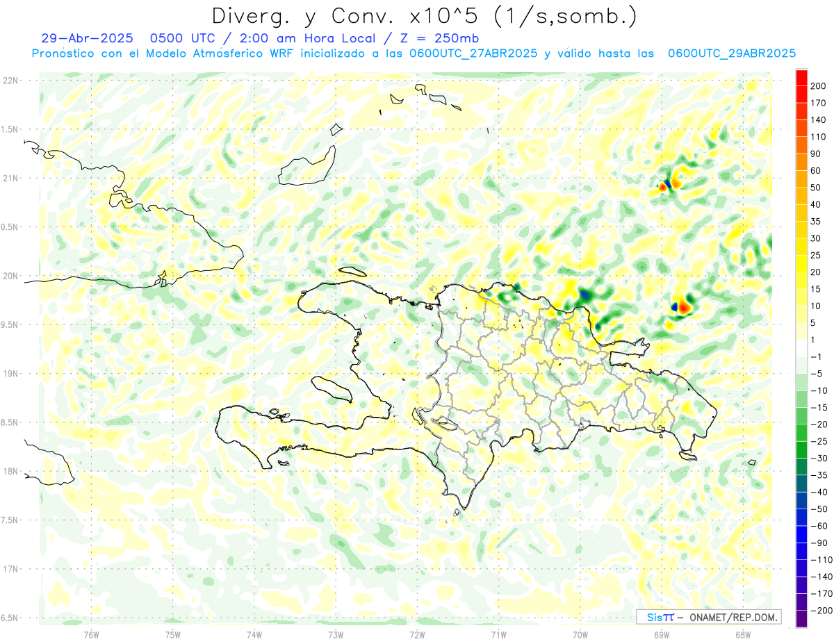Click the colorbar value -110

pos(822,560)
